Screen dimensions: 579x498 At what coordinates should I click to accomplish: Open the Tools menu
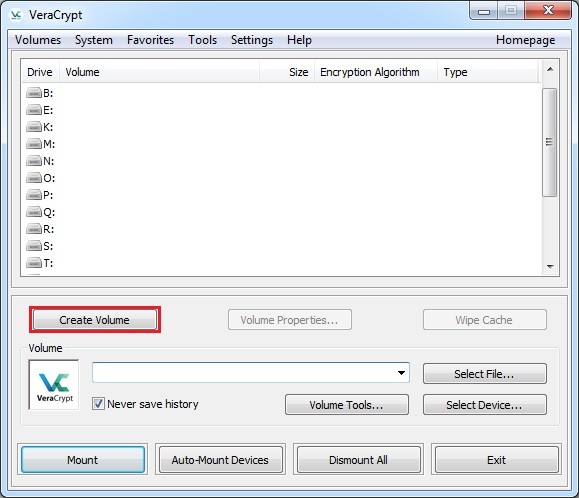coord(202,40)
